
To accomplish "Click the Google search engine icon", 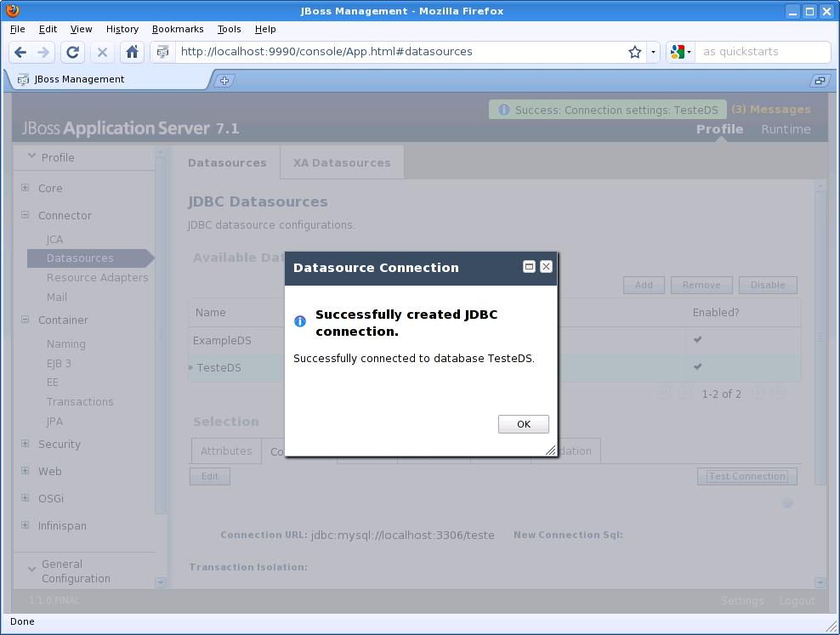I will [678, 52].
